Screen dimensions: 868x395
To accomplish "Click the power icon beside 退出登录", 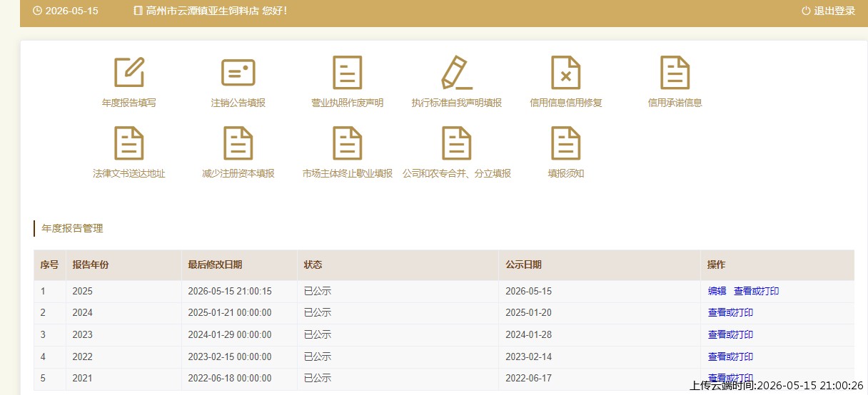I will pyautogui.click(x=807, y=11).
